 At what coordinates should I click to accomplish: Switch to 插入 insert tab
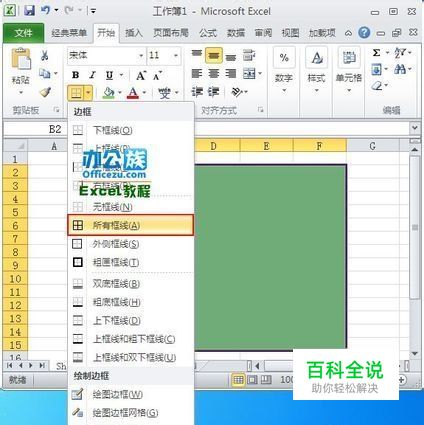(x=134, y=33)
